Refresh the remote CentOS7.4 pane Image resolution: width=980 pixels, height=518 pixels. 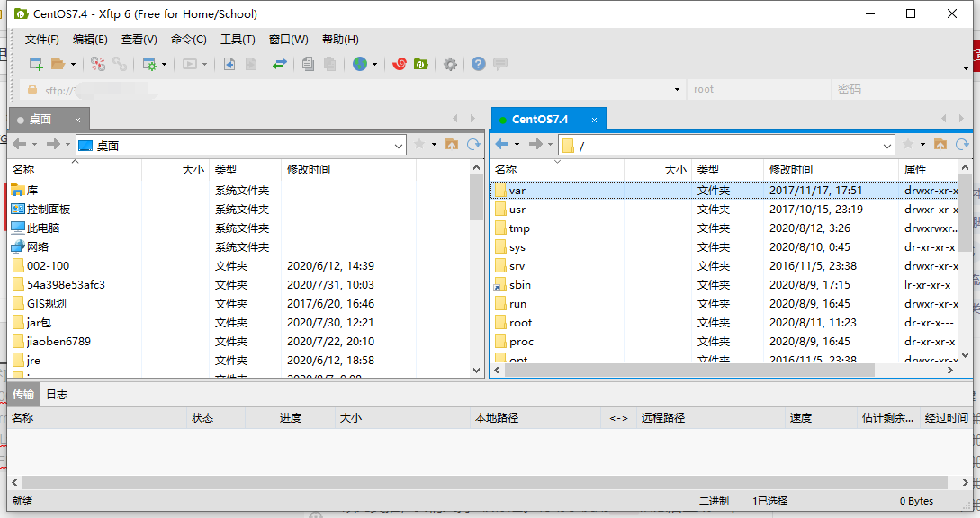pyautogui.click(x=962, y=145)
